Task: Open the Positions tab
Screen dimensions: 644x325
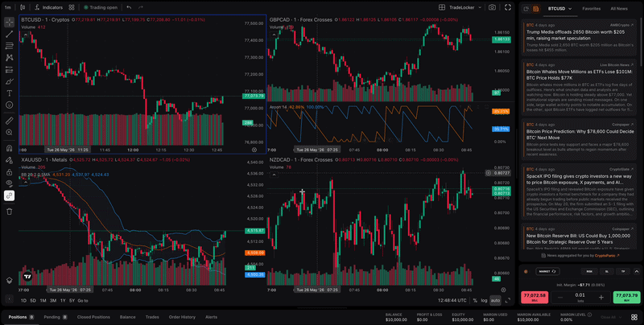Action: pos(21,317)
